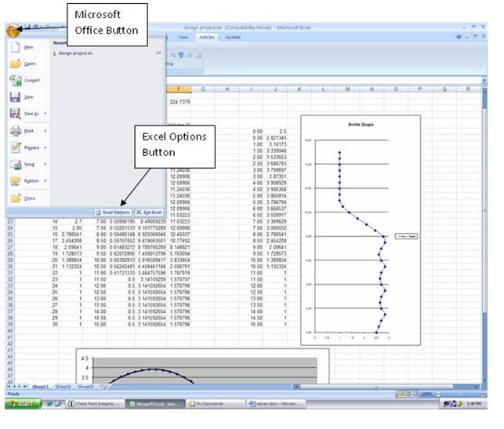
Task: Click the Quick Access Toolbar save icon
Action: tap(27, 27)
